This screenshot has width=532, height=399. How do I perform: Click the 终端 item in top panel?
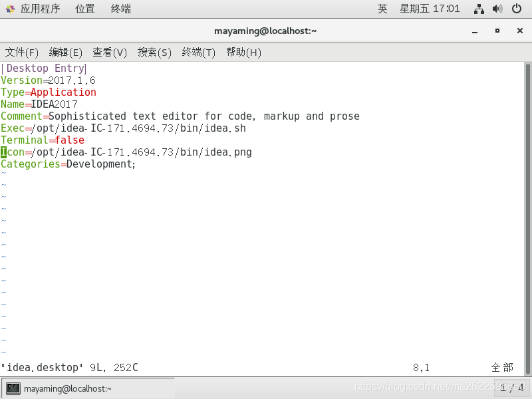(x=121, y=9)
